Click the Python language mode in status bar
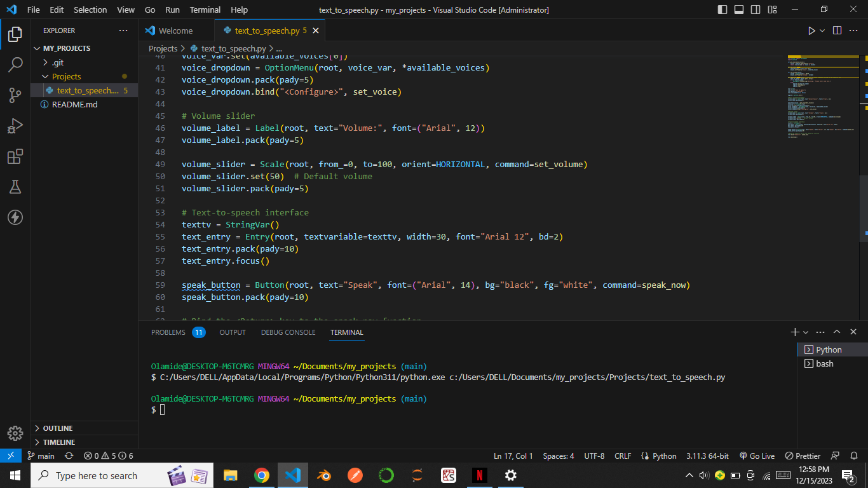Image resolution: width=868 pixels, height=488 pixels. pyautogui.click(x=659, y=456)
